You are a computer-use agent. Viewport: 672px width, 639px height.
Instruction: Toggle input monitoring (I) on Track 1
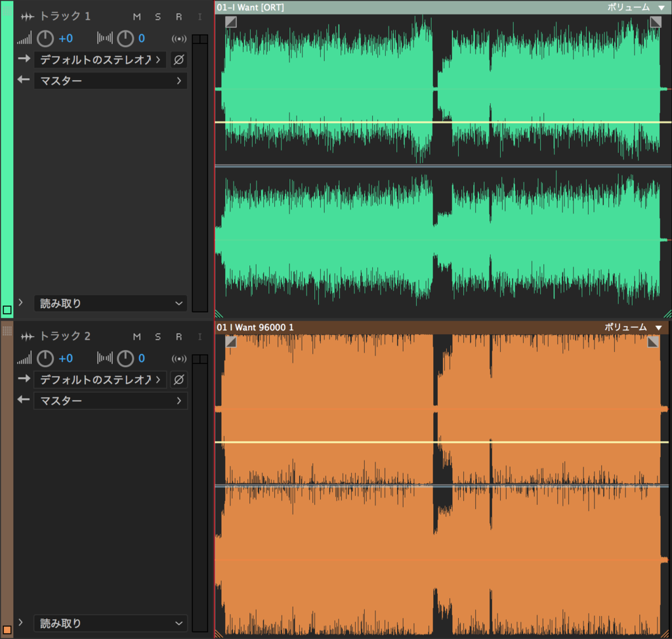[199, 16]
